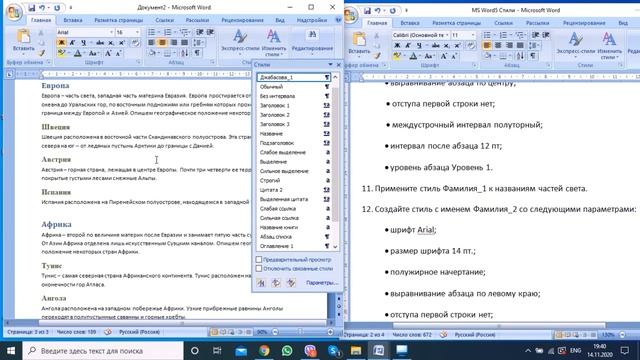Apply the Без интервала style from the list
The image size is (640, 360).
(294, 96)
